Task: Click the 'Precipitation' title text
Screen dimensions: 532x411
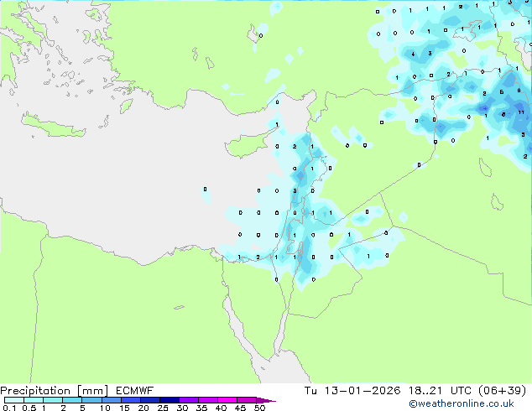Action: [x=35, y=391]
